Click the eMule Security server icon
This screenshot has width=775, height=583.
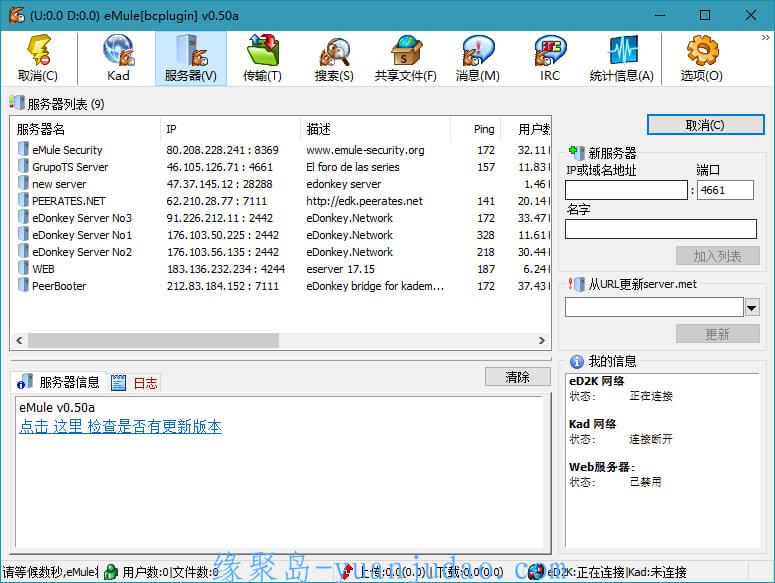pyautogui.click(x=23, y=149)
